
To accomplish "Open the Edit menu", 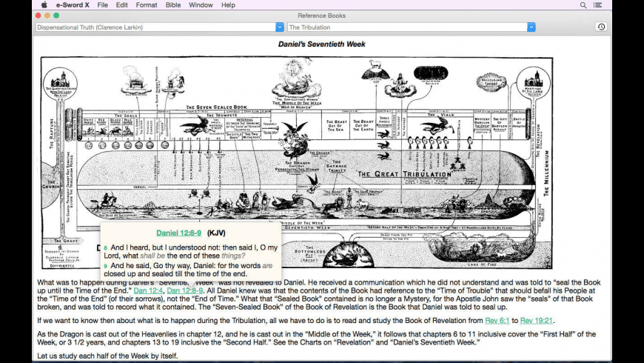I will (x=121, y=5).
